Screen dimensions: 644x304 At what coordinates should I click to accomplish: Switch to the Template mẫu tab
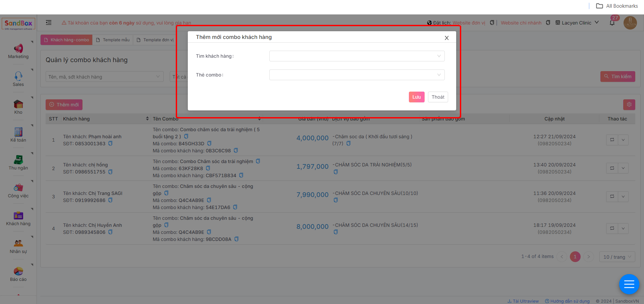(113, 40)
